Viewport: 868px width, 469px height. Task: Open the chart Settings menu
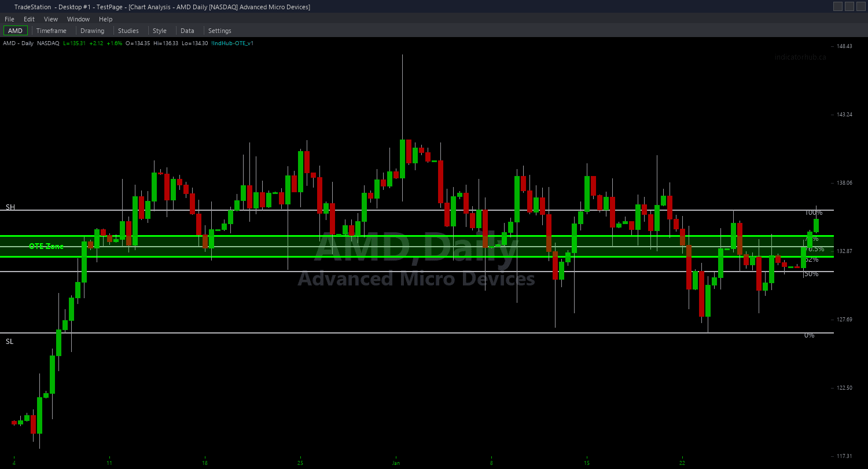(x=219, y=30)
